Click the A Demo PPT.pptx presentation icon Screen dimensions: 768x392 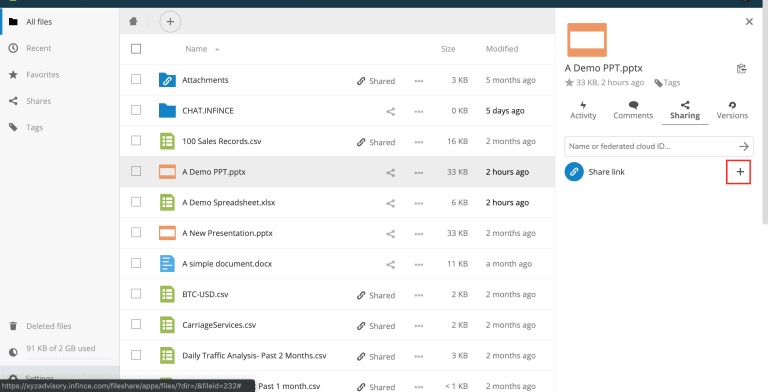(168, 172)
